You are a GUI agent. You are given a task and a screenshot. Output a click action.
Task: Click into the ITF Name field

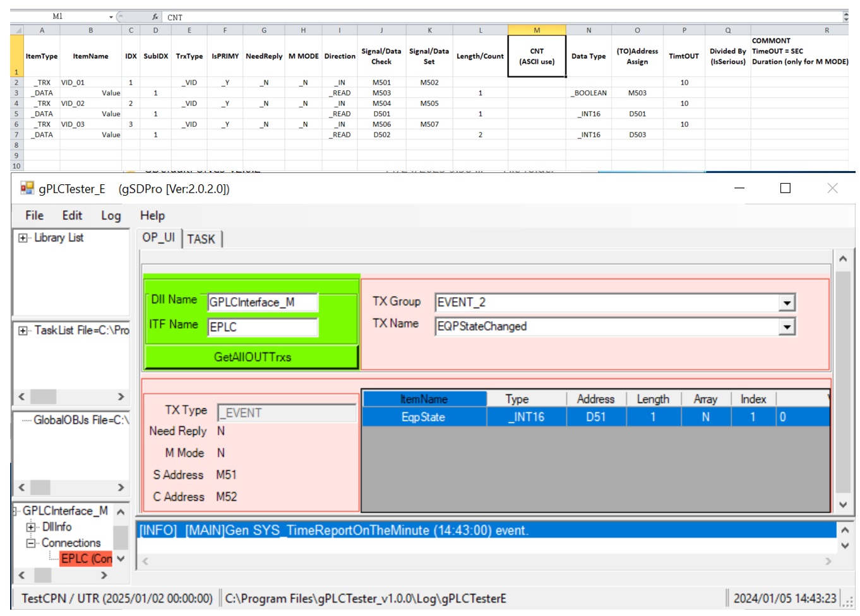[263, 327]
